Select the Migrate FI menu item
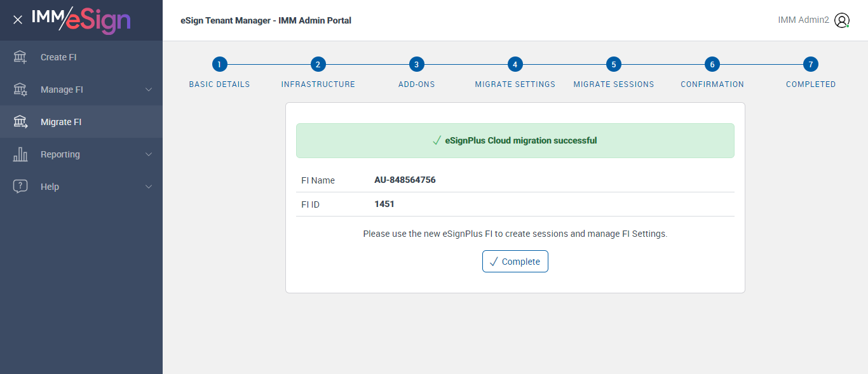The image size is (868, 374). [61, 122]
